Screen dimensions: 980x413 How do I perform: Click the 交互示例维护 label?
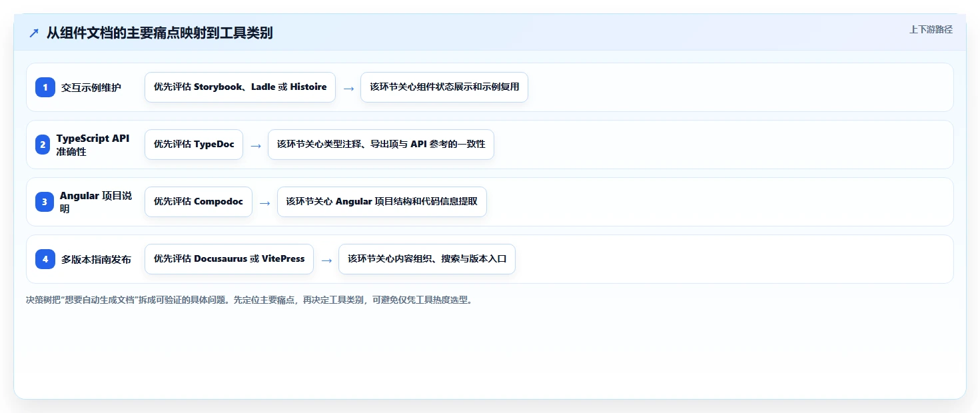click(x=91, y=87)
